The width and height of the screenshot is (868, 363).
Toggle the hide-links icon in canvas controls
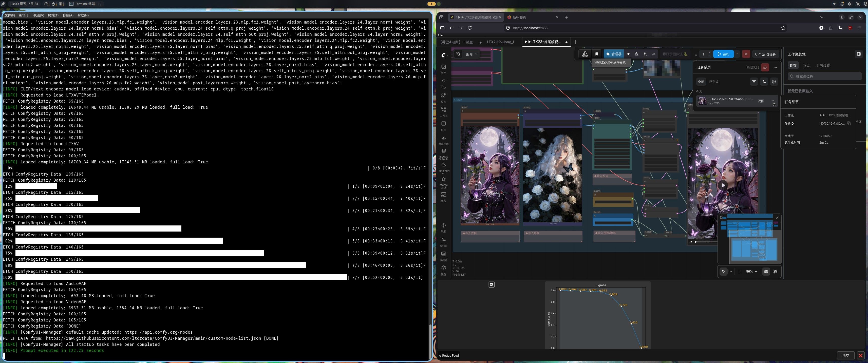[x=775, y=271]
